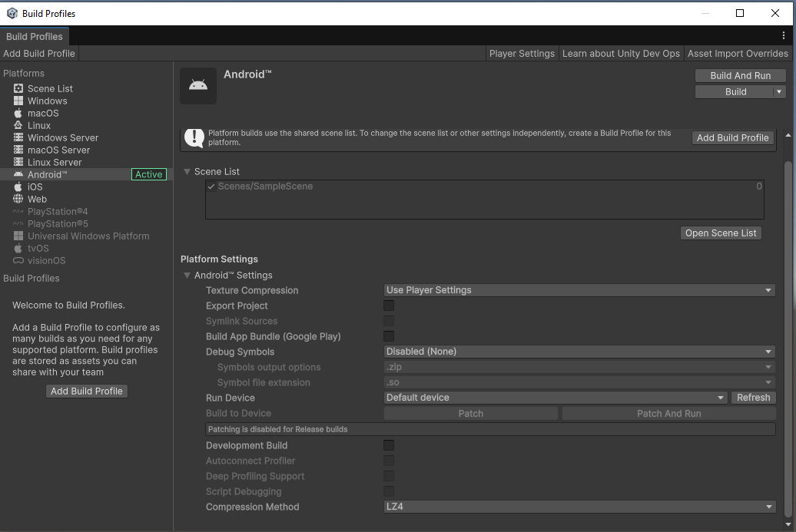Click the Windows Server icon

tap(18, 137)
